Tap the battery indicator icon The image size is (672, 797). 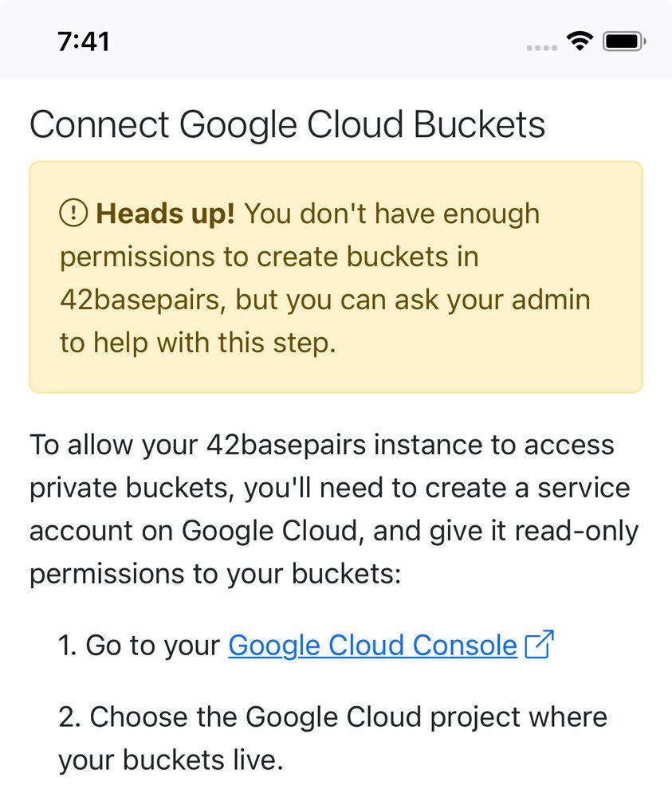pyautogui.click(x=624, y=41)
